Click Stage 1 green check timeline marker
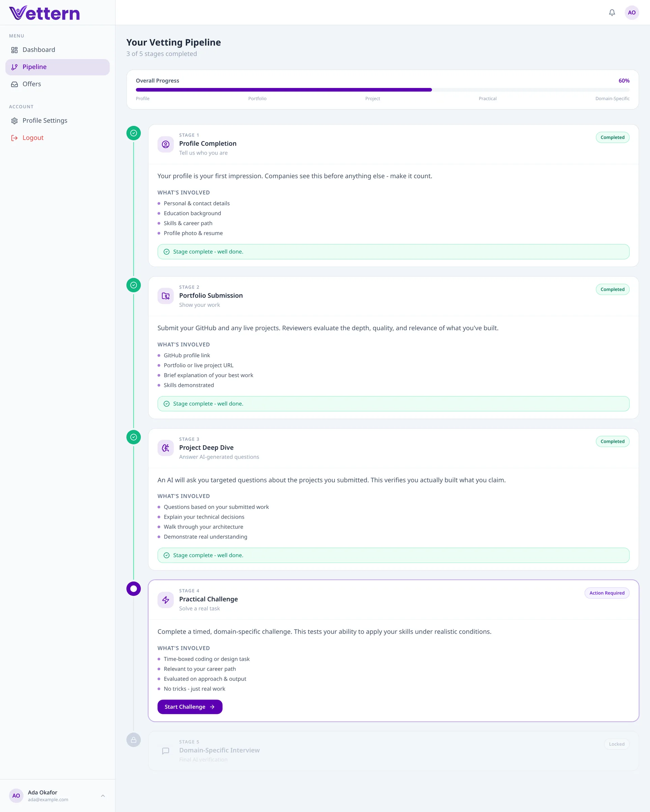The width and height of the screenshot is (650, 812). tap(133, 133)
